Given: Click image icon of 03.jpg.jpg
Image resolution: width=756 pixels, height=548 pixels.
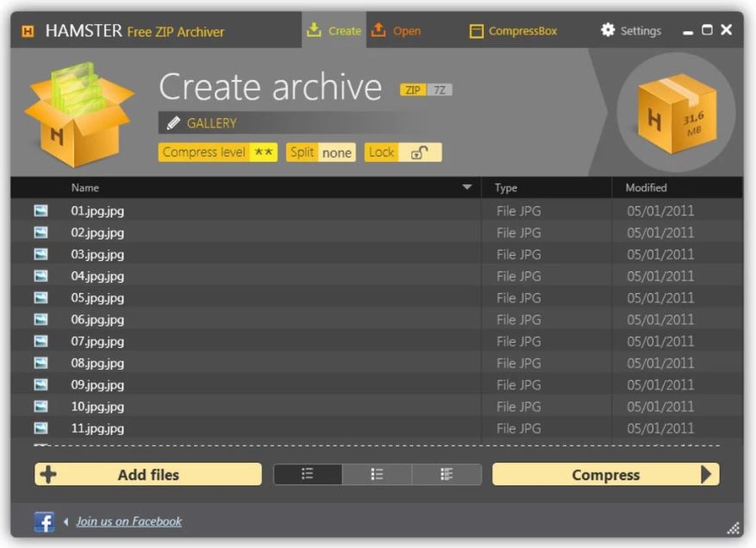Looking at the screenshot, I should coord(41,254).
